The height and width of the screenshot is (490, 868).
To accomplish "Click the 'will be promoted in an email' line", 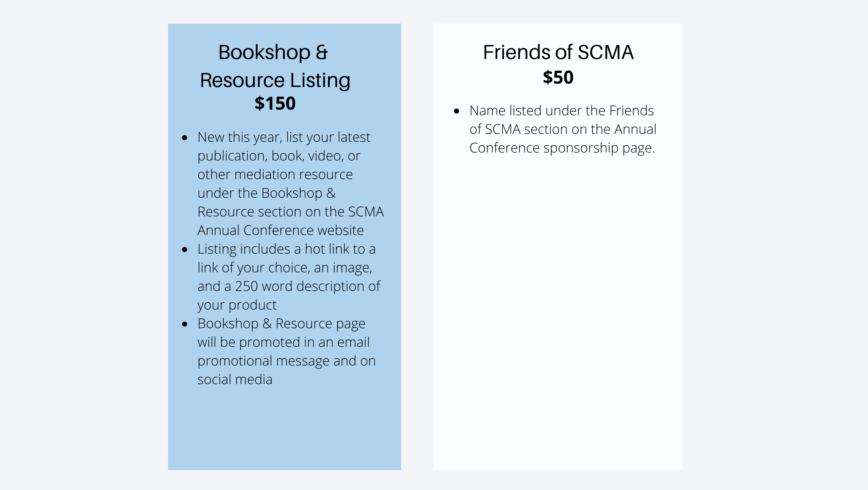I will click(283, 342).
